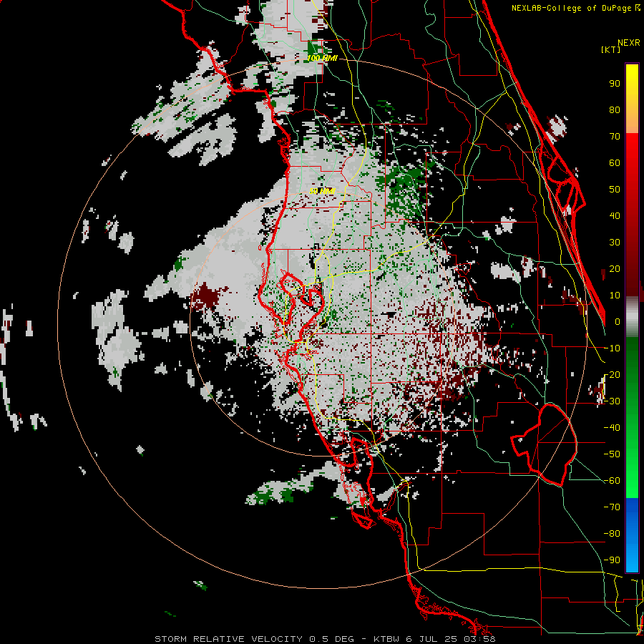Click the positive 50 value on velocity scale
The width and height of the screenshot is (644, 644).
pos(615,190)
